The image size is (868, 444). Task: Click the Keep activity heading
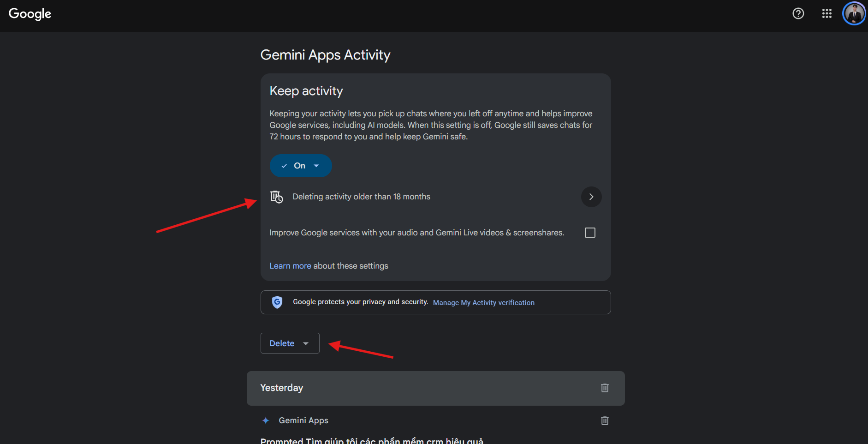(x=306, y=91)
